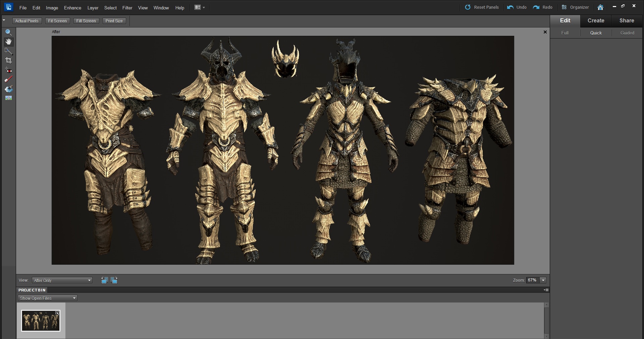Screen dimensions: 644x339
Task: Open the Help menu
Action: [x=180, y=8]
